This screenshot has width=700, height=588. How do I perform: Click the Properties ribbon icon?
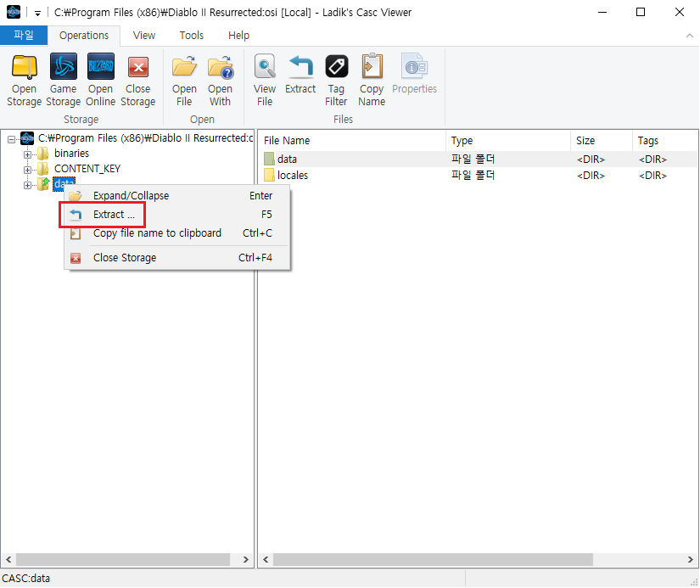coord(414,66)
